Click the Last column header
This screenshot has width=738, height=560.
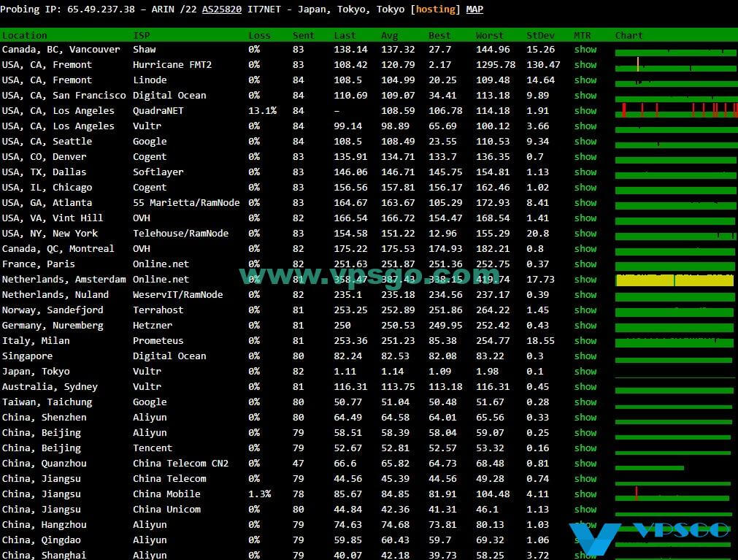click(345, 35)
